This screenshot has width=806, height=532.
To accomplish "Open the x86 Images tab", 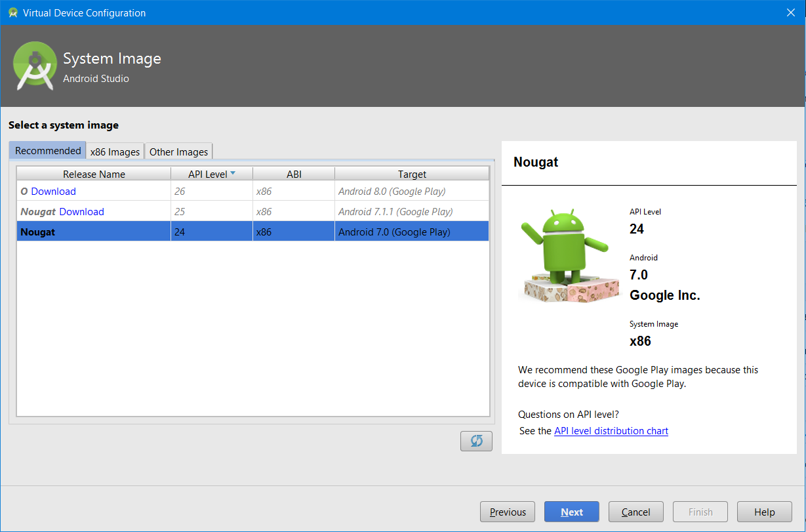I will point(115,152).
